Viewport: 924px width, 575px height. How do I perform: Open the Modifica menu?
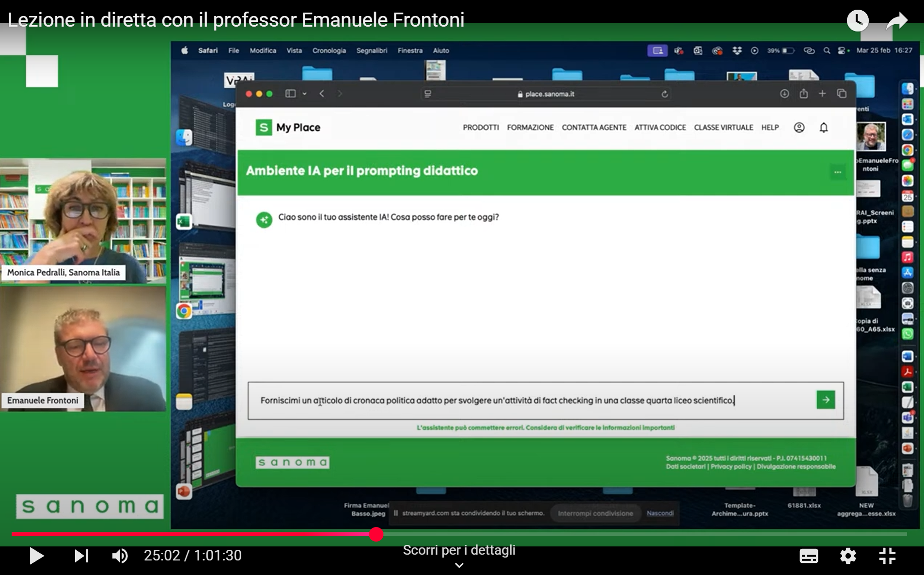(263, 50)
